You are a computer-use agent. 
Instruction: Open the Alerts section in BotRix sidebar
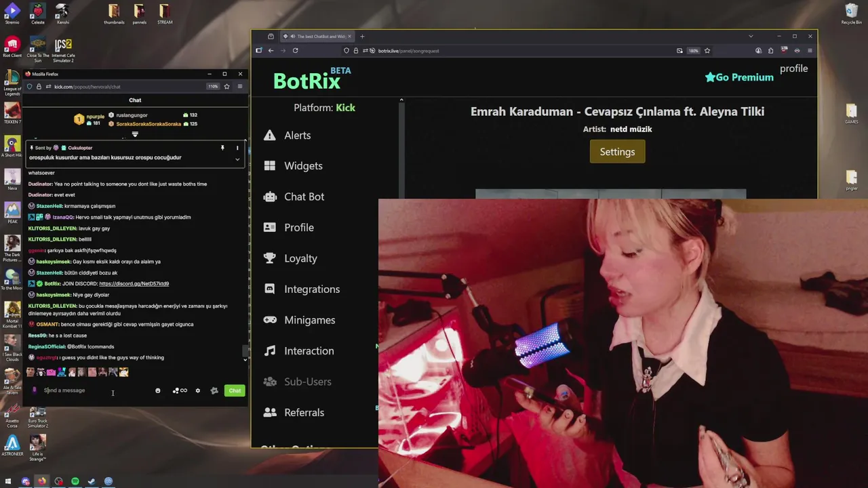coord(288,135)
